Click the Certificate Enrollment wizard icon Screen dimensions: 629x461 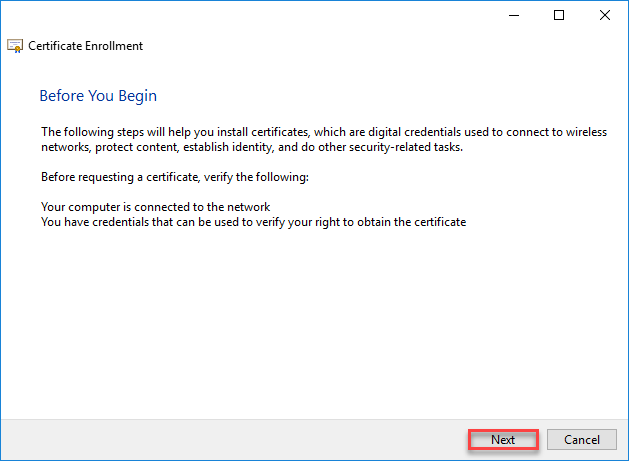(15, 46)
